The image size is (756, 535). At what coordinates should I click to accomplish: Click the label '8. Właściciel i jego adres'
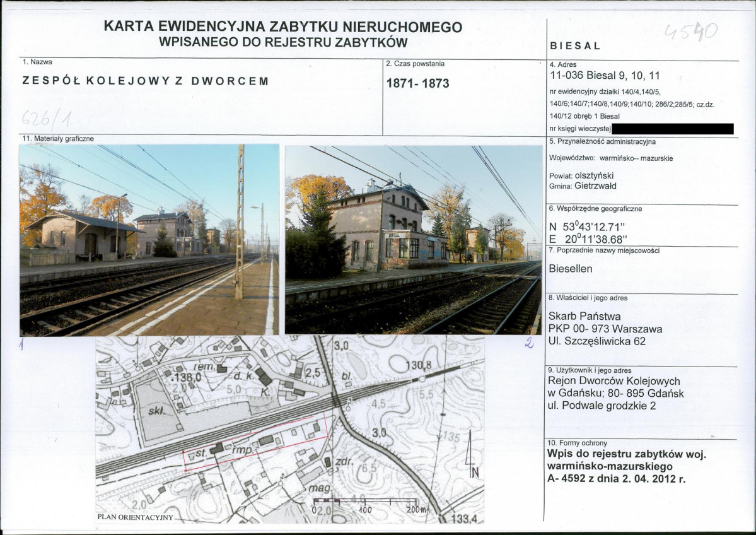click(x=588, y=298)
